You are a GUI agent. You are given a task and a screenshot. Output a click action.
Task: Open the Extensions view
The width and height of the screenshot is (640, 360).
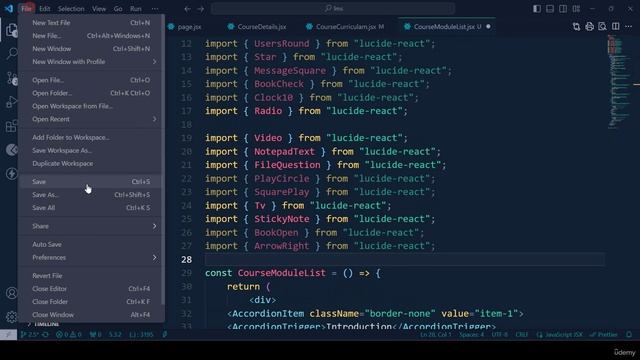pos(11,126)
